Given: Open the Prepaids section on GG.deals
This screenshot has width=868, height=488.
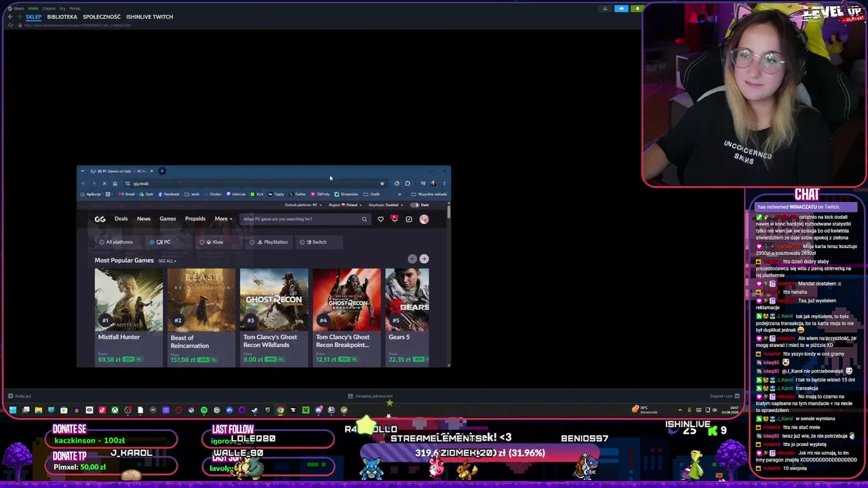Looking at the screenshot, I should point(195,219).
